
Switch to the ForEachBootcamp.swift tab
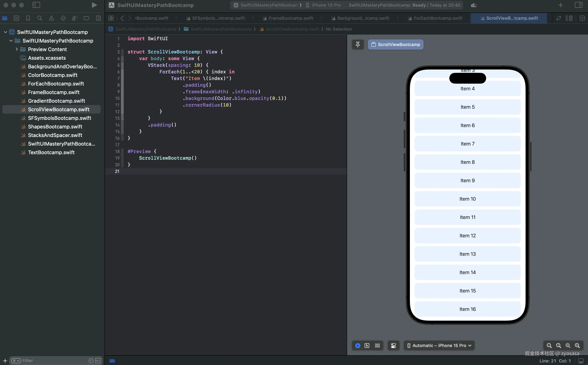tap(438, 18)
